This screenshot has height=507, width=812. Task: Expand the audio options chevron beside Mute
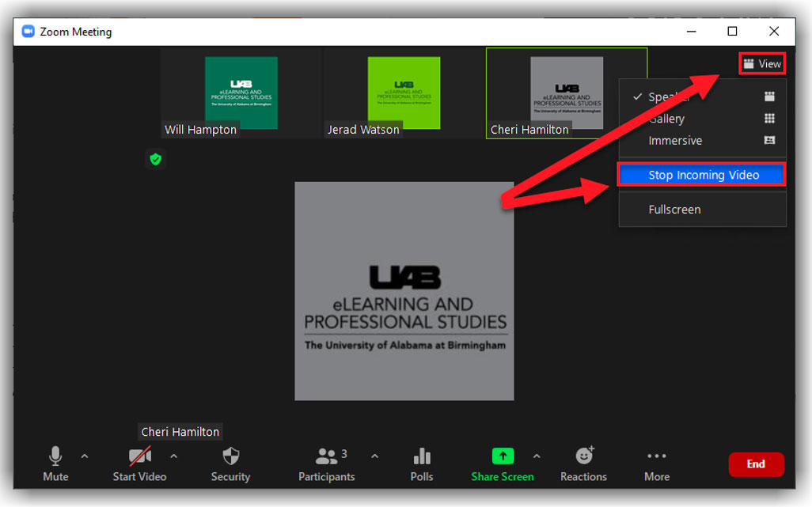tap(85, 456)
